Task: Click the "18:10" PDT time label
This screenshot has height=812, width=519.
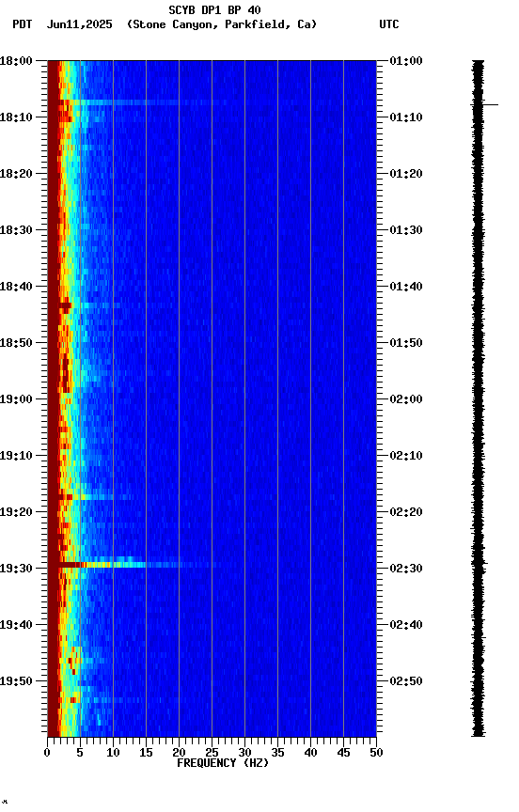Action: [16, 117]
